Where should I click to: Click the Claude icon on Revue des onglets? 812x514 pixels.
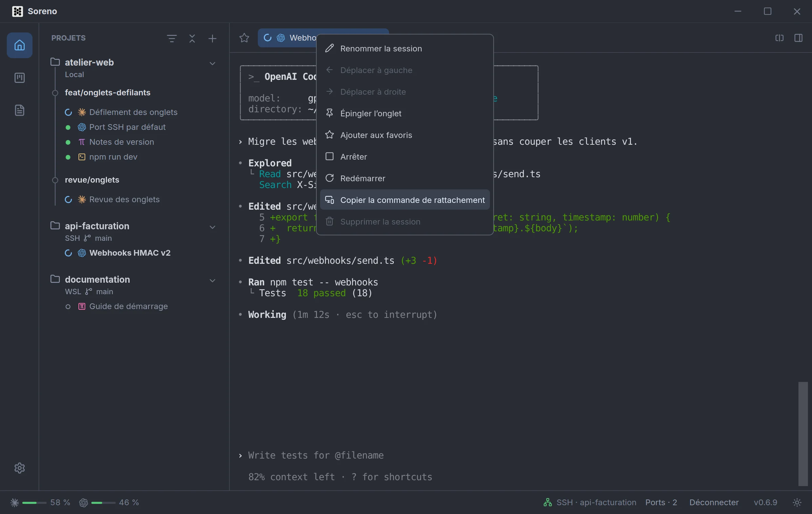(x=82, y=200)
